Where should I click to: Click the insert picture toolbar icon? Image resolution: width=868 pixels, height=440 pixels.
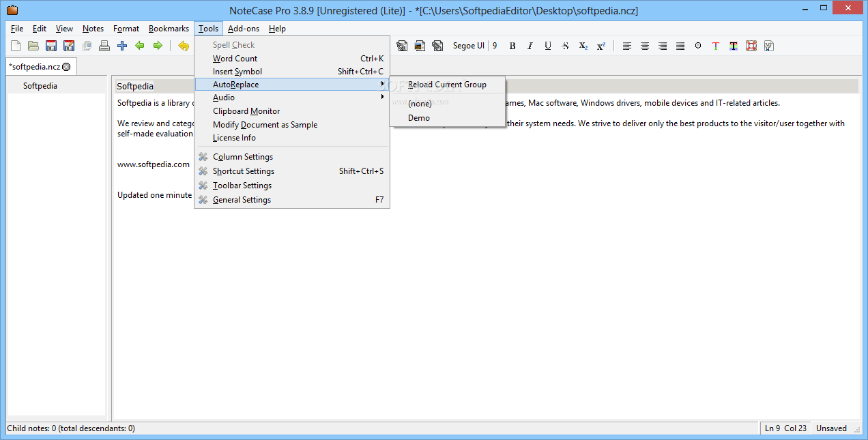[420, 46]
